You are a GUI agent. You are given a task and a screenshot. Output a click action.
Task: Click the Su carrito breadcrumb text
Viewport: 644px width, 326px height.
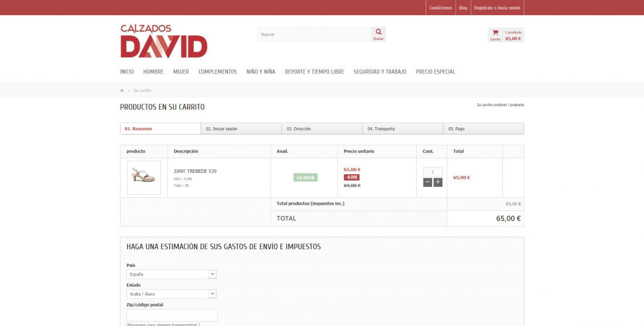[142, 90]
